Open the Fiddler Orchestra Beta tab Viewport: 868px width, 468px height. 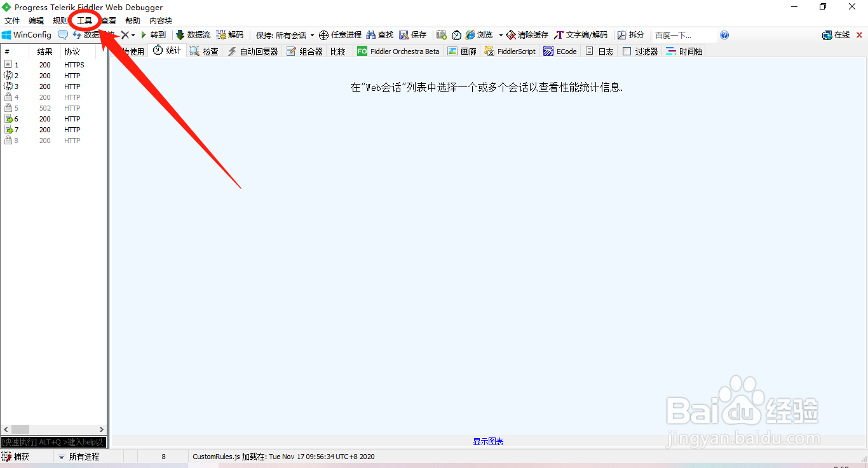[398, 52]
